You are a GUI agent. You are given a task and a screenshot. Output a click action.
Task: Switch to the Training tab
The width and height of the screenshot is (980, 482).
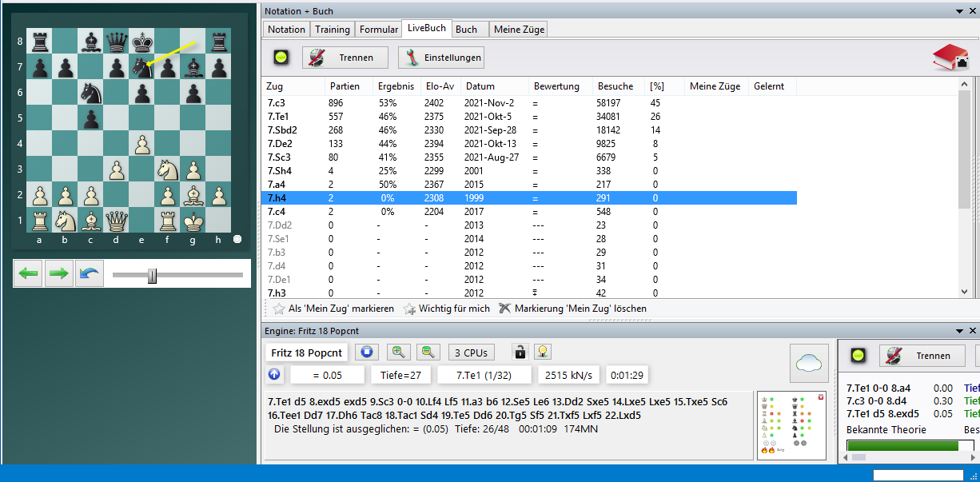pyautogui.click(x=332, y=30)
